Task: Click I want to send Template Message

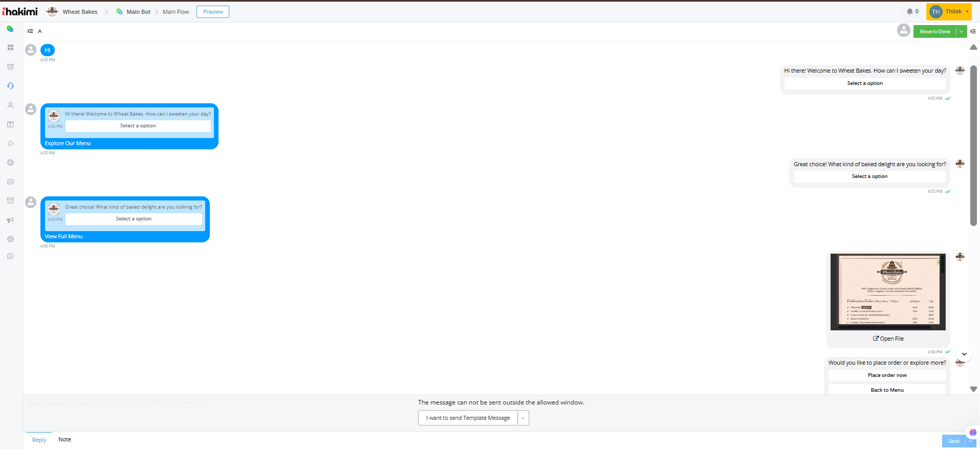Action: (468, 418)
